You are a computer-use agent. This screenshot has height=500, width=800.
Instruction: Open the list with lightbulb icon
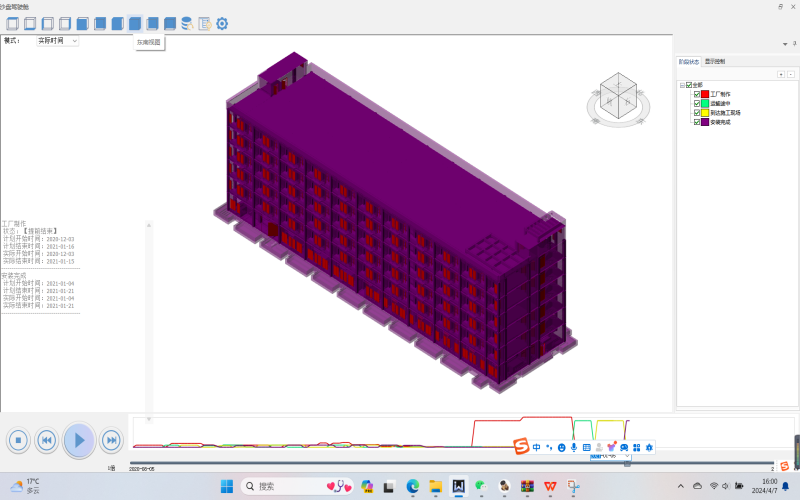(x=205, y=23)
